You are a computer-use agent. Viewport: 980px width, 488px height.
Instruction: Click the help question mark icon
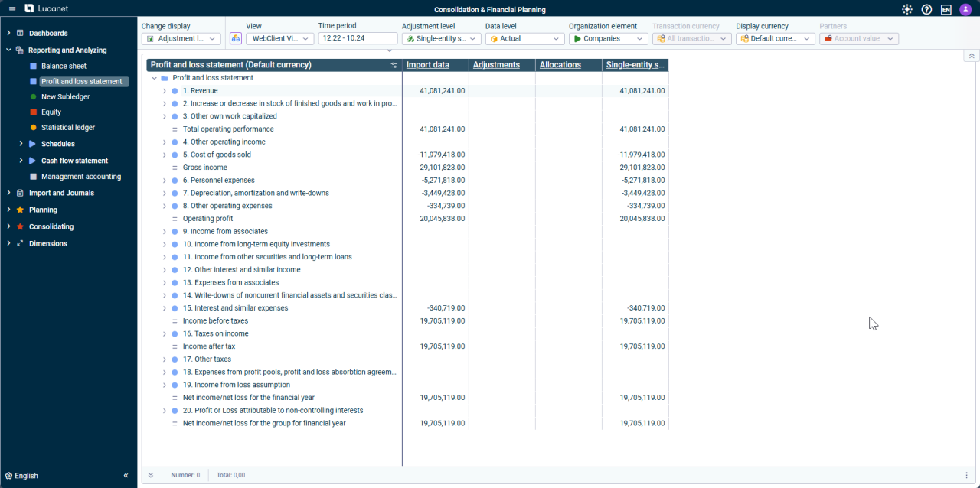coord(926,9)
